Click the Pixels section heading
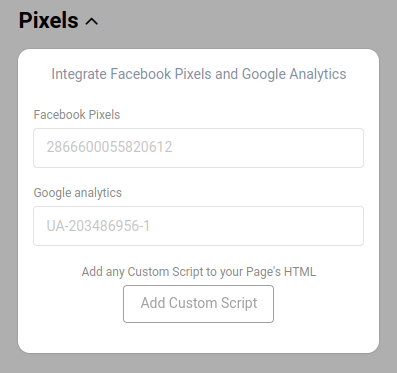The image size is (397, 373). [x=49, y=20]
